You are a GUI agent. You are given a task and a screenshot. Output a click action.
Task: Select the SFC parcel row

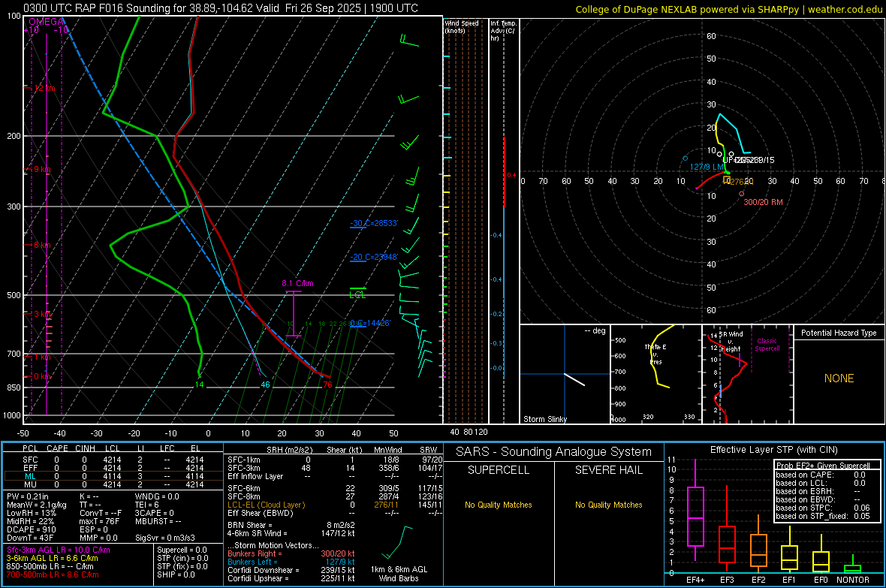tap(112, 460)
